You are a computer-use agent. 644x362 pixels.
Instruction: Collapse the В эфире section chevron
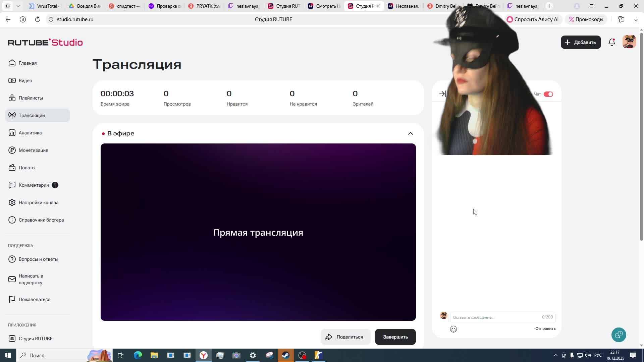pyautogui.click(x=410, y=133)
